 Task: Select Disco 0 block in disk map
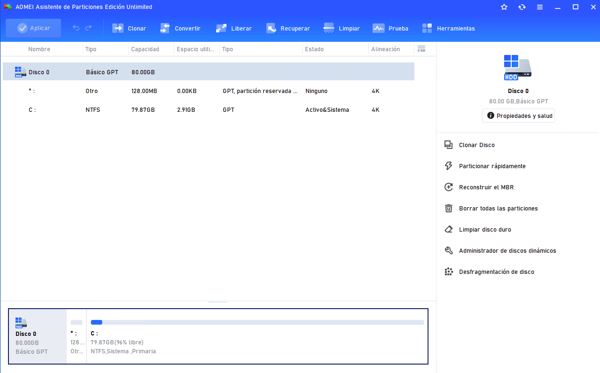(38, 336)
